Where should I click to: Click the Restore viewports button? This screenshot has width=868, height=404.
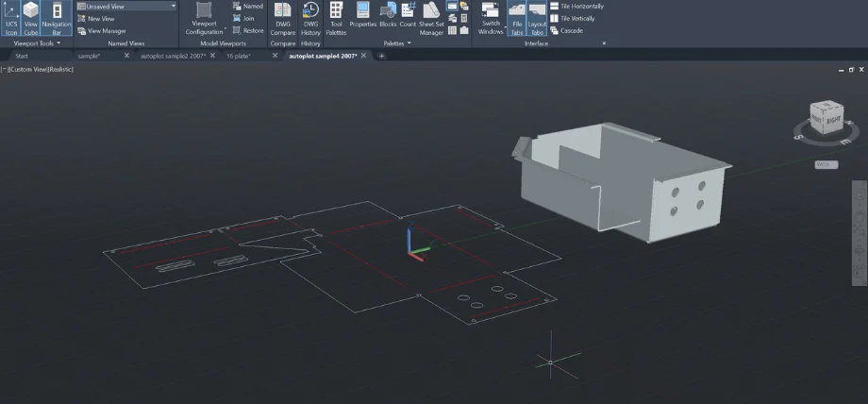(248, 30)
